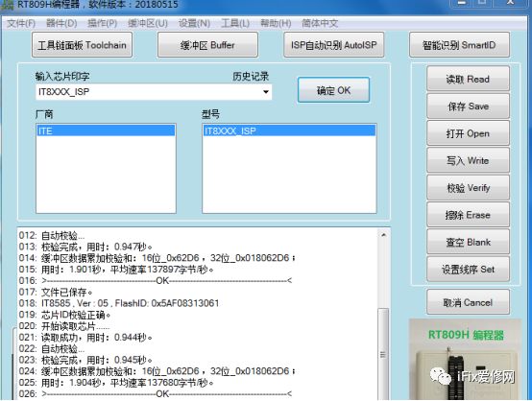Click the 读取 Read button
The height and width of the screenshot is (401, 532).
[468, 79]
